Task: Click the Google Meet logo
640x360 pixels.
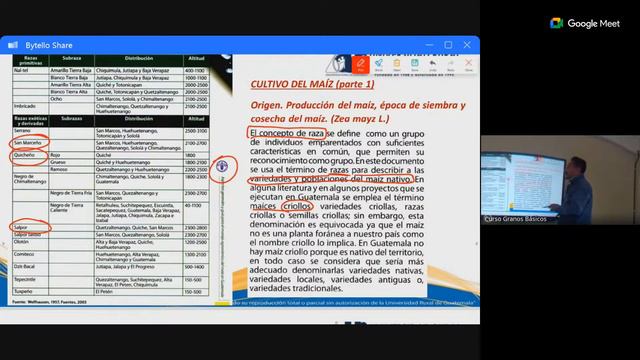Action: (584, 24)
